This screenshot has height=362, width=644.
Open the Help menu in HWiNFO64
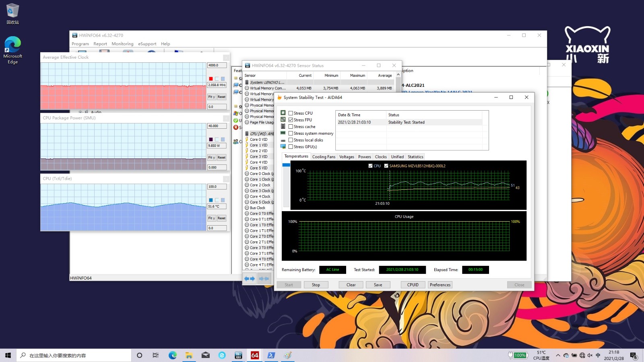[165, 44]
